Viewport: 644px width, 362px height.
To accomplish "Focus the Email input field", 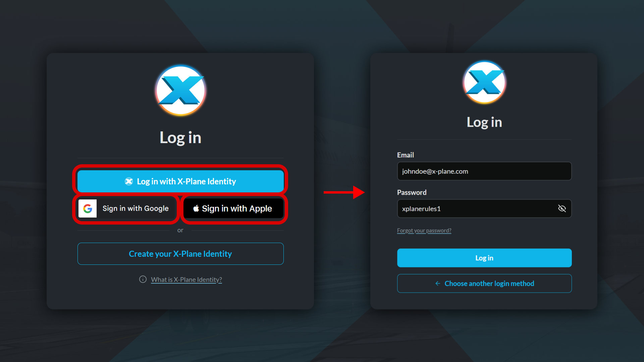I will [484, 171].
